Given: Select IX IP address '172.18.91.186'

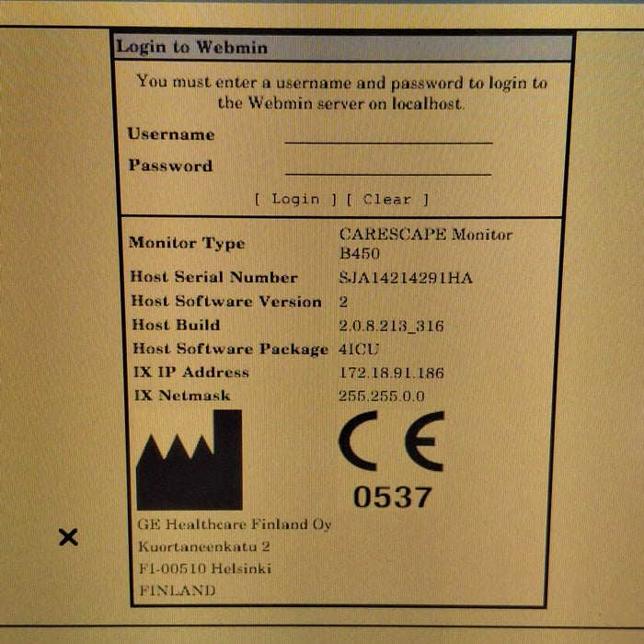Looking at the screenshot, I should (391, 373).
